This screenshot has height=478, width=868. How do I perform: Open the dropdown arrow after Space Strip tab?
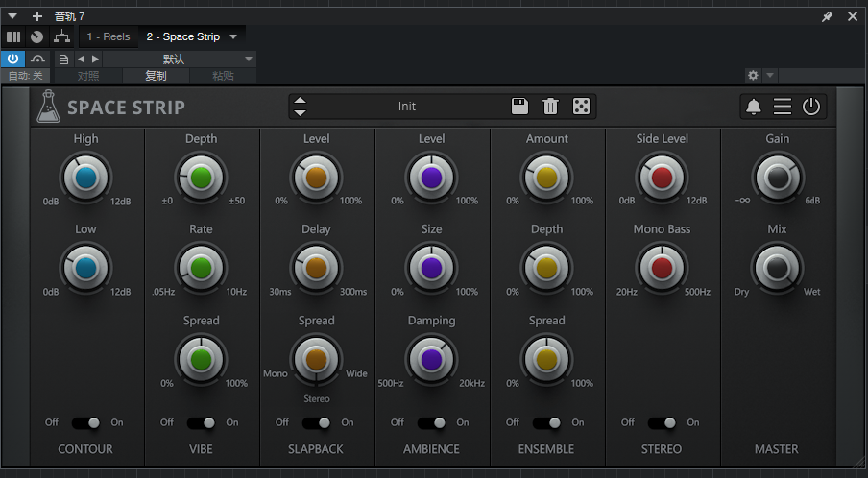coord(233,37)
